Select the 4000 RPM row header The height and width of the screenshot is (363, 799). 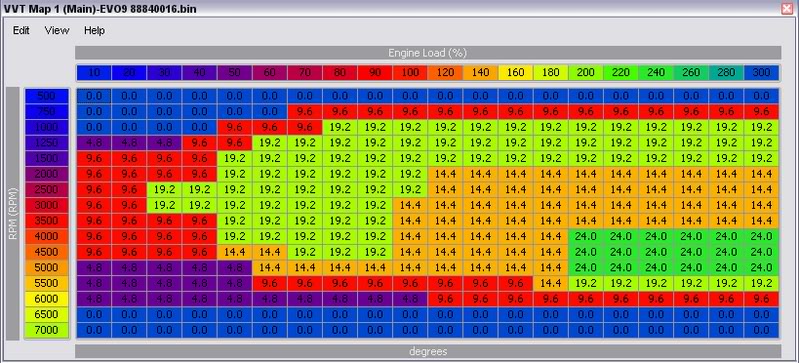point(46,237)
